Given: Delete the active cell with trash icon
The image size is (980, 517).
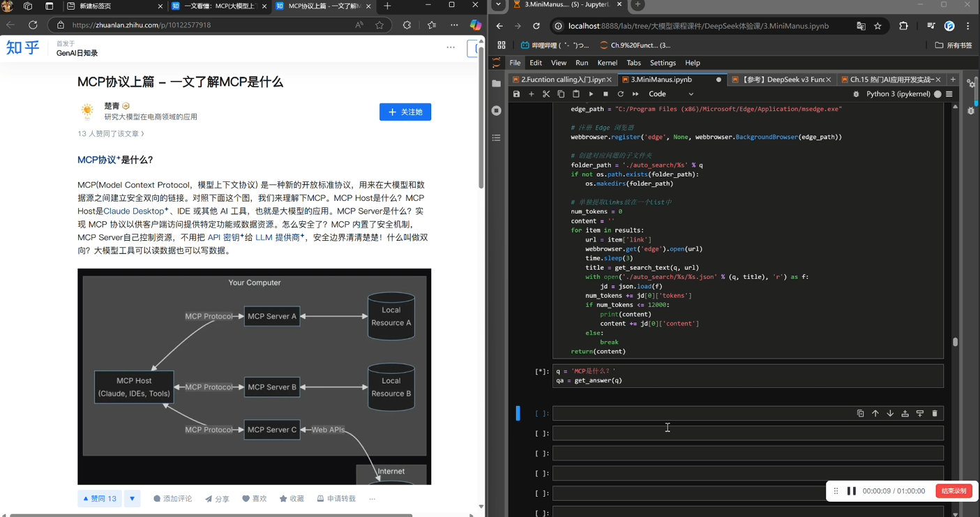Looking at the screenshot, I should (x=935, y=414).
